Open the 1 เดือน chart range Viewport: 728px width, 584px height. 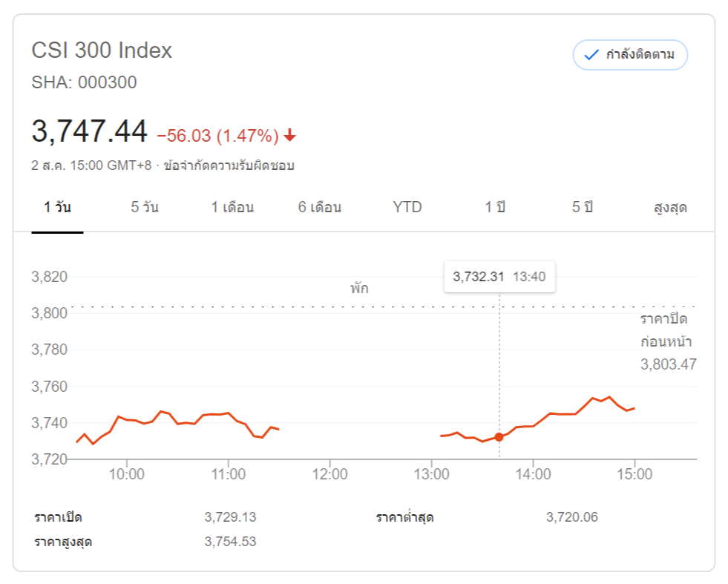click(x=232, y=208)
